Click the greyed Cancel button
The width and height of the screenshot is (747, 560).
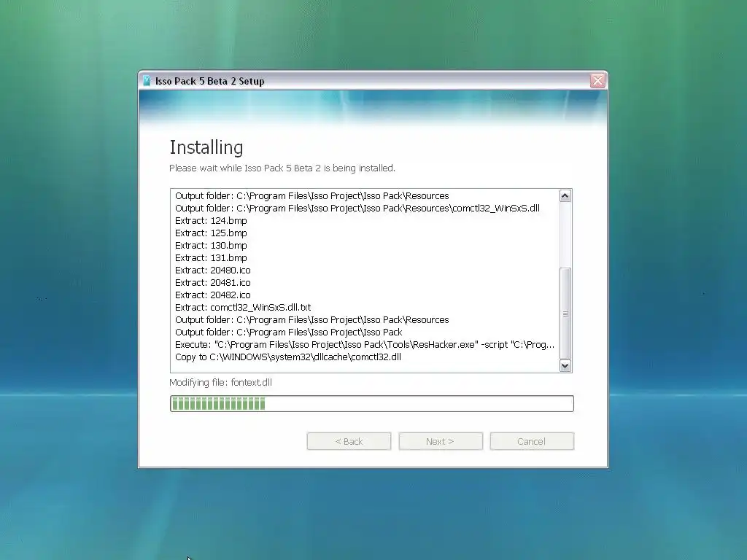(532, 441)
